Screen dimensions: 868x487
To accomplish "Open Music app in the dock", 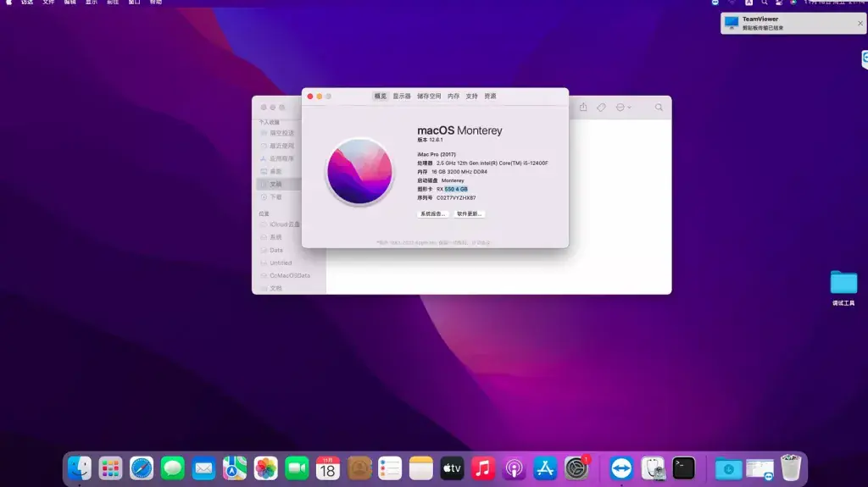I will [482, 468].
